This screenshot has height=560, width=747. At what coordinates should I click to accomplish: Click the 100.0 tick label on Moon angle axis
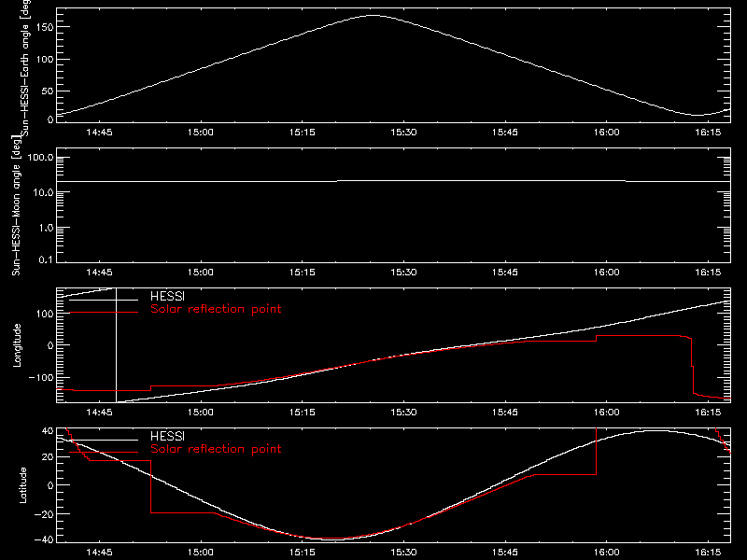(x=40, y=158)
